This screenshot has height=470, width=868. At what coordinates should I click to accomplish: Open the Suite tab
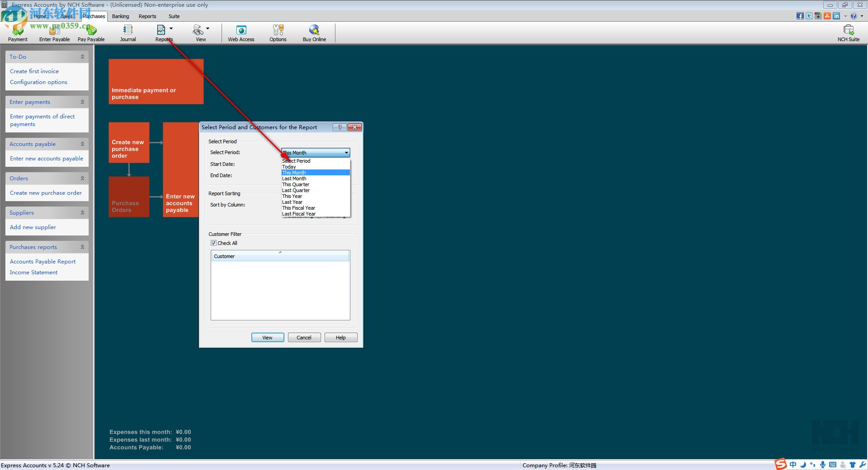pos(174,16)
